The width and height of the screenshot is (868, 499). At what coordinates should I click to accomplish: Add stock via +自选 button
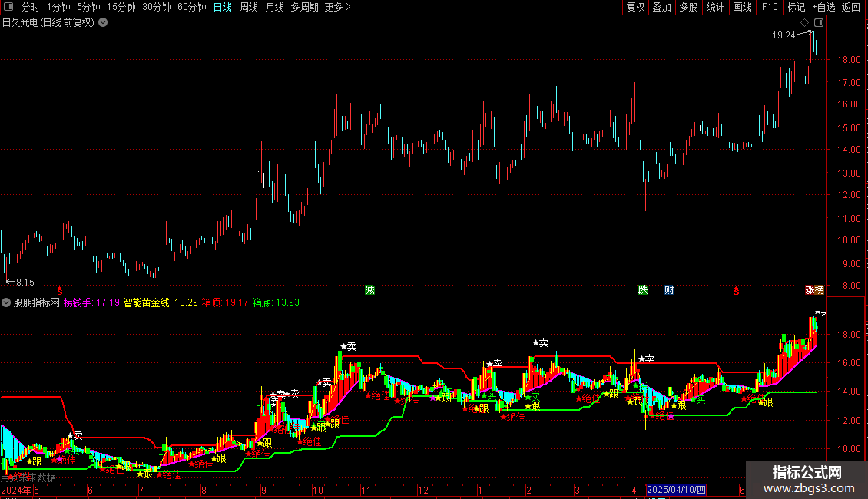(x=823, y=7)
